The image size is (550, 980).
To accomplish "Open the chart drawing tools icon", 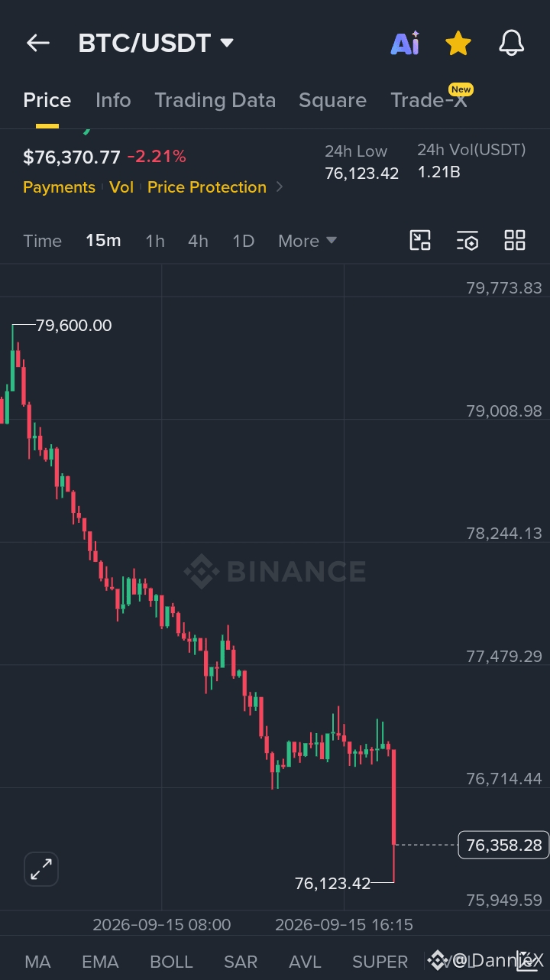I will [x=420, y=241].
